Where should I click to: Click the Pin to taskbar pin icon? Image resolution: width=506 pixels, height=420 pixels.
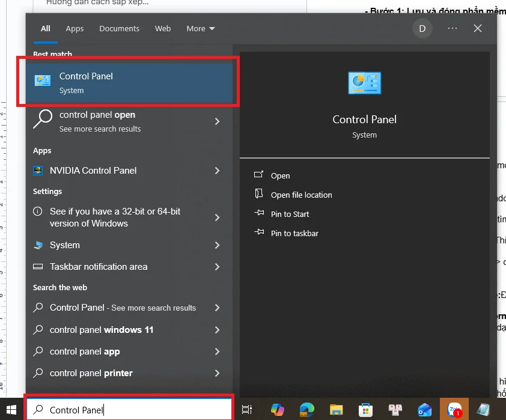pyautogui.click(x=259, y=231)
